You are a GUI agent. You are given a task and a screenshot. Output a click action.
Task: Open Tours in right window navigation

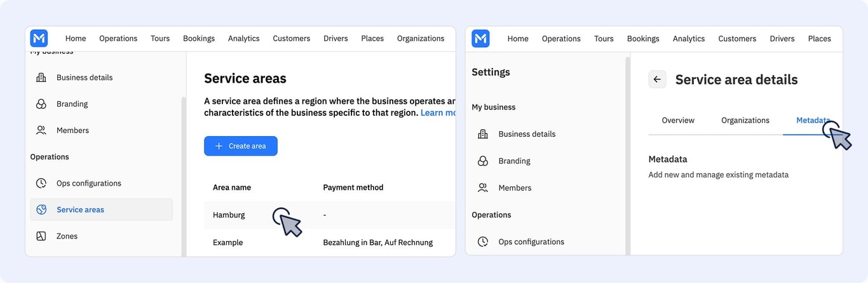[x=604, y=38]
